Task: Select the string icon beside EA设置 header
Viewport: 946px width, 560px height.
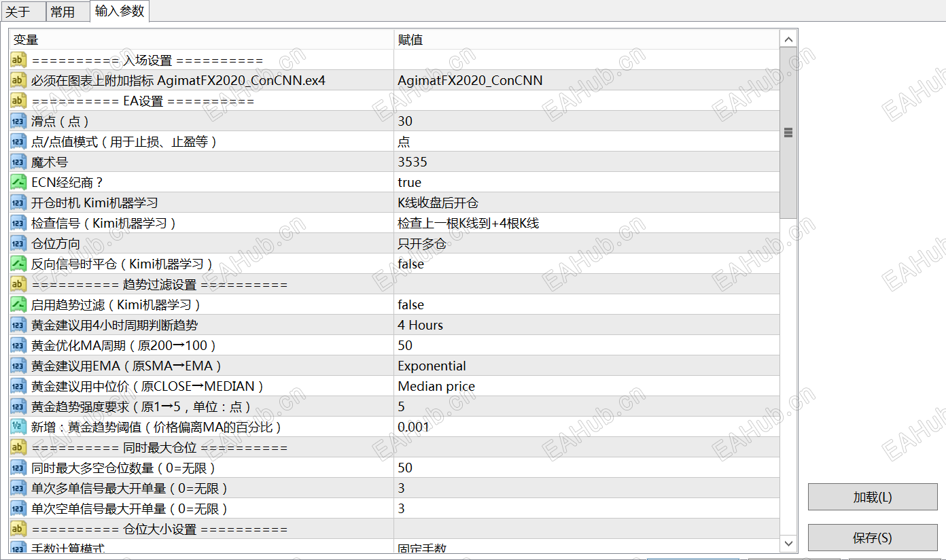Action: tap(18, 101)
